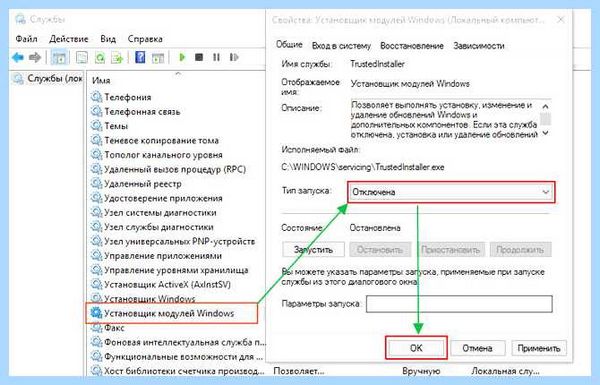
Task: Click the Pause service toolbar icon
Action: click(x=217, y=57)
